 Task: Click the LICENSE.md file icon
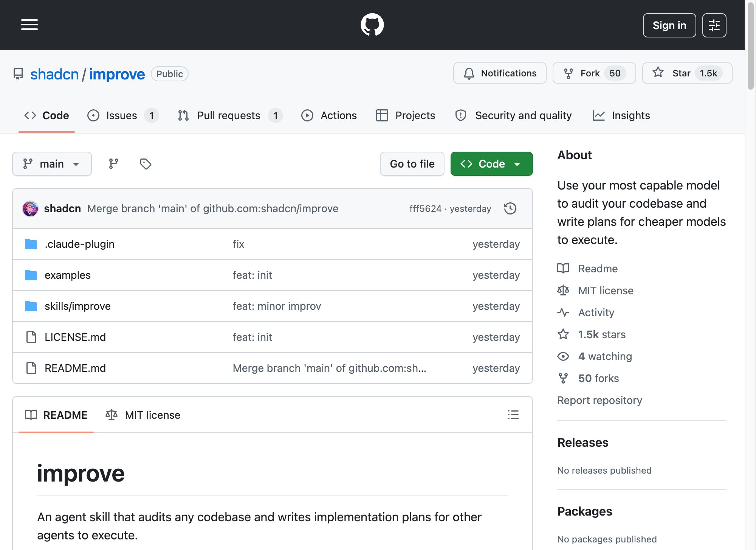coord(31,337)
